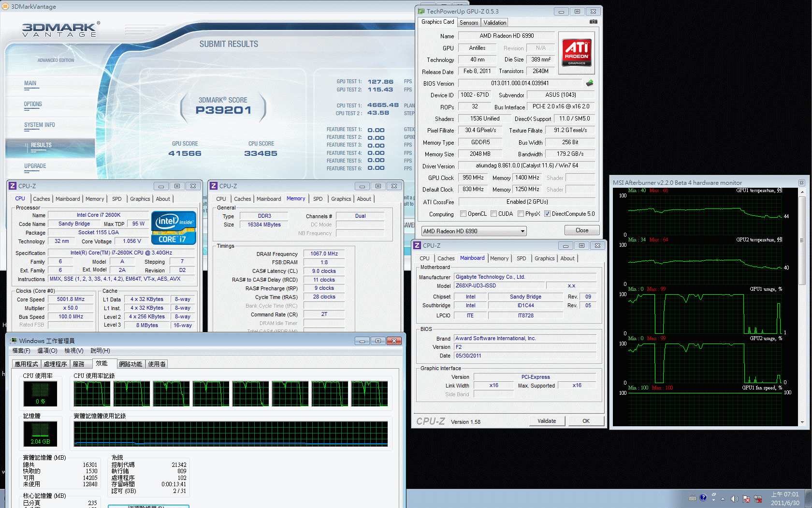
Task: Open the 檔案(F) menu in Task Manager
Action: coord(21,351)
